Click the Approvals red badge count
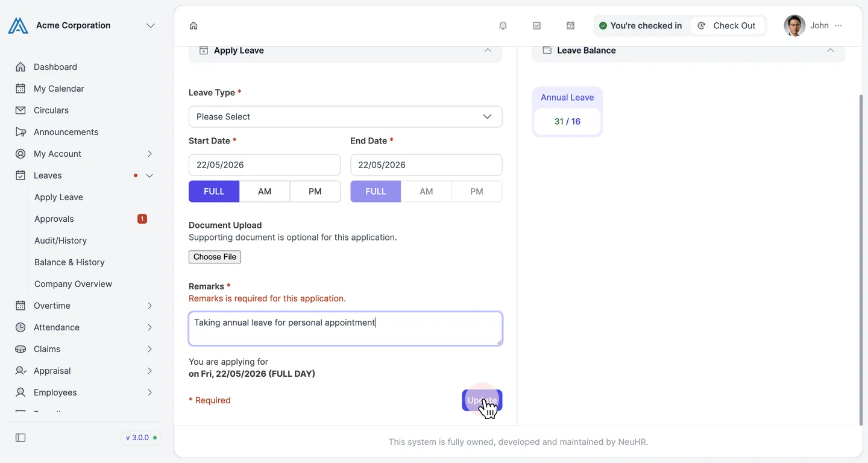This screenshot has height=463, width=868. 142,219
